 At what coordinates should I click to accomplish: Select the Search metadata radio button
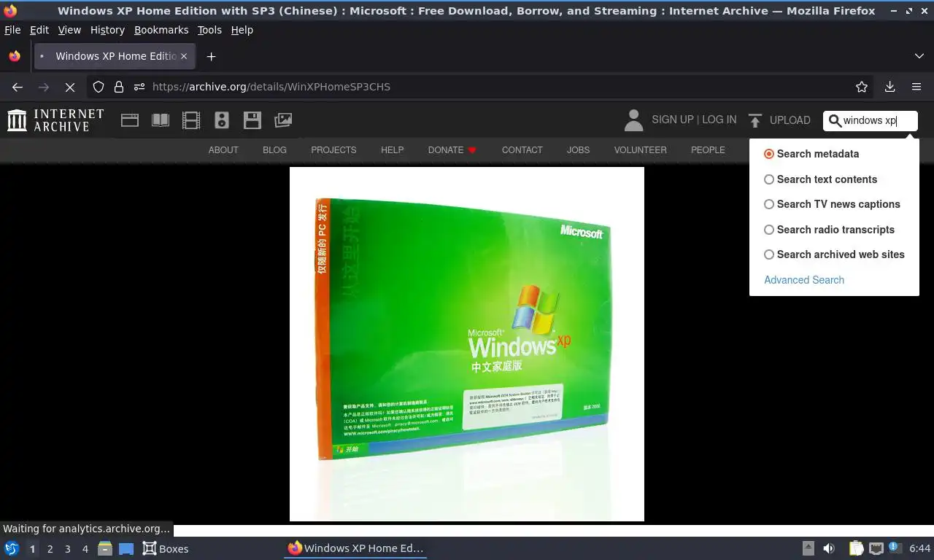tap(769, 154)
